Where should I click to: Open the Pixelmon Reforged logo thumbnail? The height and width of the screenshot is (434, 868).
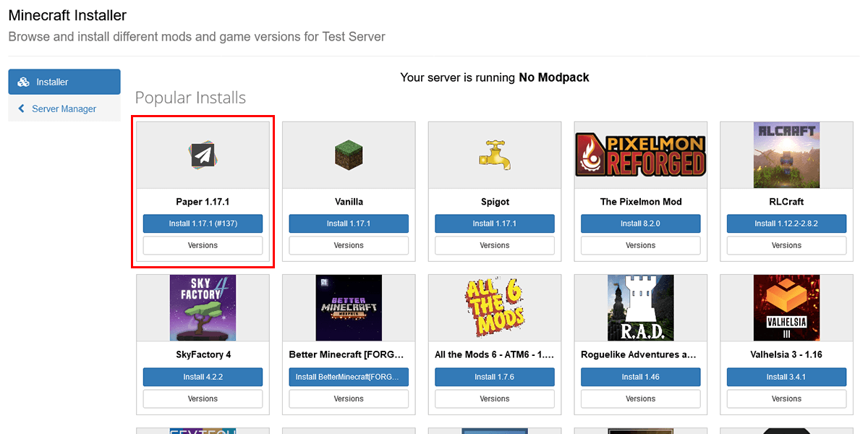640,155
